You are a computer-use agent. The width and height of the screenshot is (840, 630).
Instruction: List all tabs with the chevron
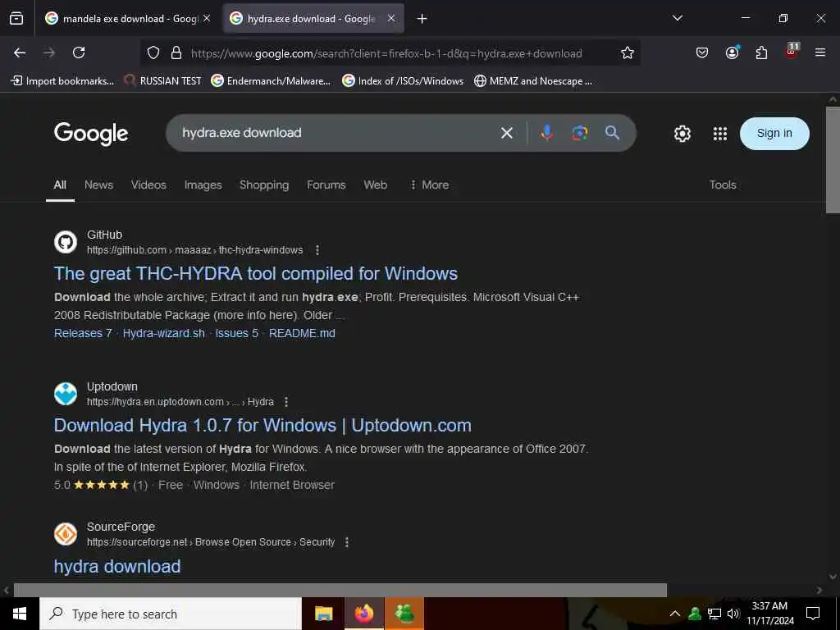point(677,18)
